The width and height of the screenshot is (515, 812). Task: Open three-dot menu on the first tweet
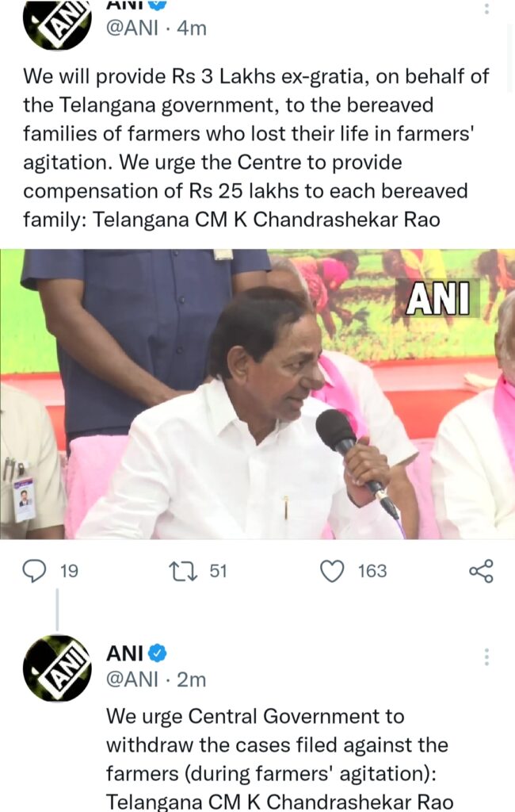[486, 8]
